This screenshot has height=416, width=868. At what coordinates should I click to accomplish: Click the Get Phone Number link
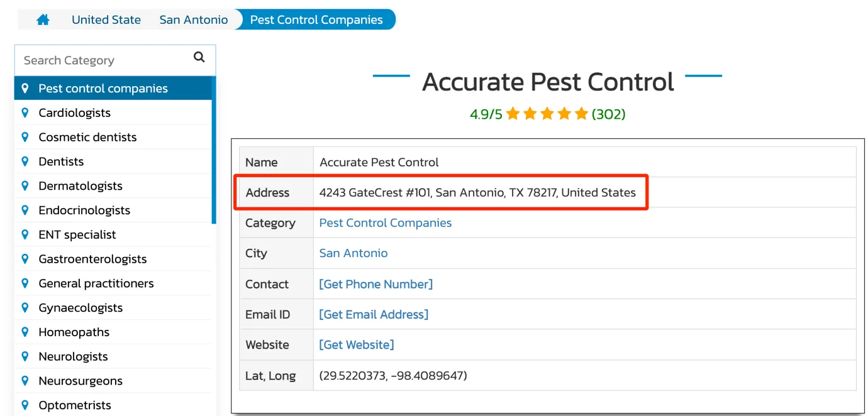pyautogui.click(x=376, y=284)
